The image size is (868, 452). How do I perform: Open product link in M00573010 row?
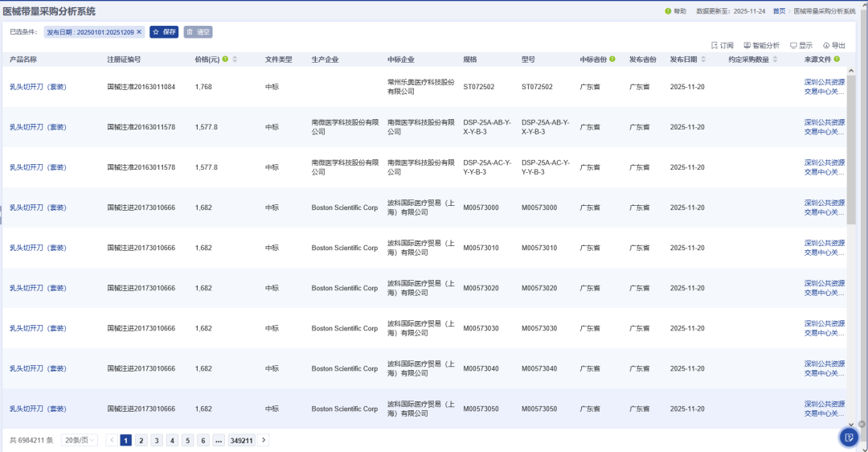coord(38,249)
